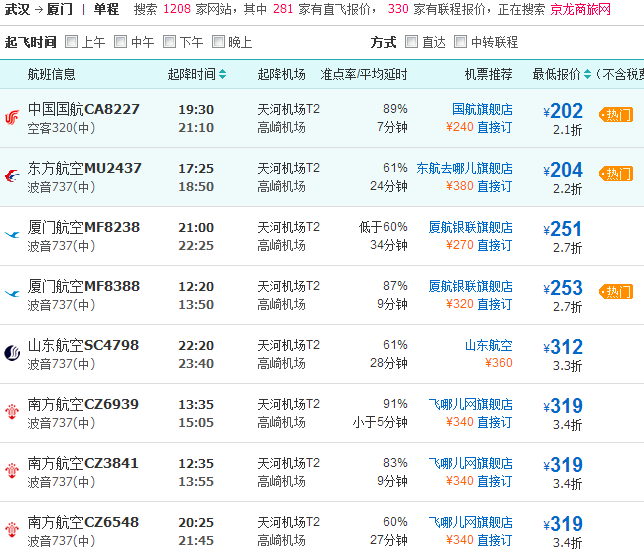
Task: Click 直接订 for the ¥240 CA8227 ticket
Action: 494,127
